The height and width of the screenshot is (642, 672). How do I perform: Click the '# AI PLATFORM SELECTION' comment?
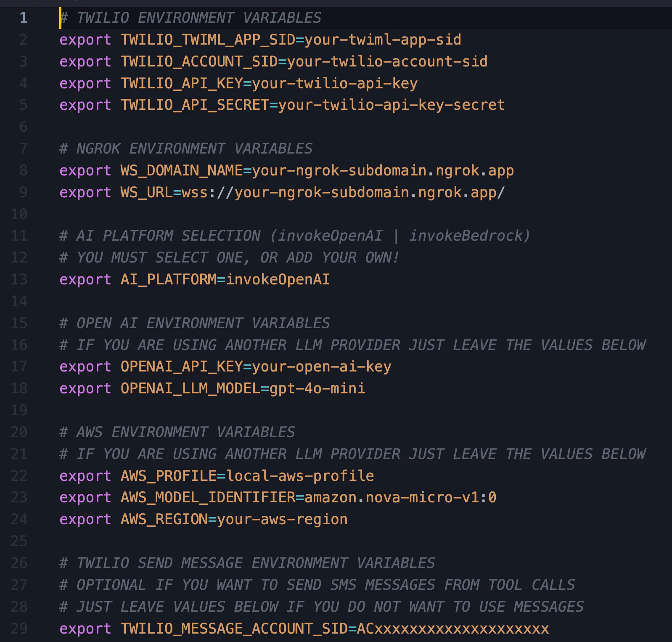[x=295, y=236]
